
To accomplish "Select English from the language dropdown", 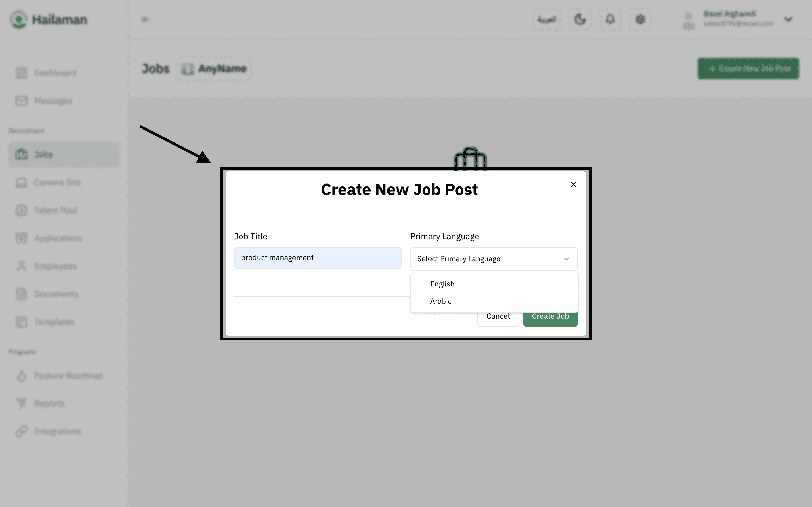I will [442, 284].
